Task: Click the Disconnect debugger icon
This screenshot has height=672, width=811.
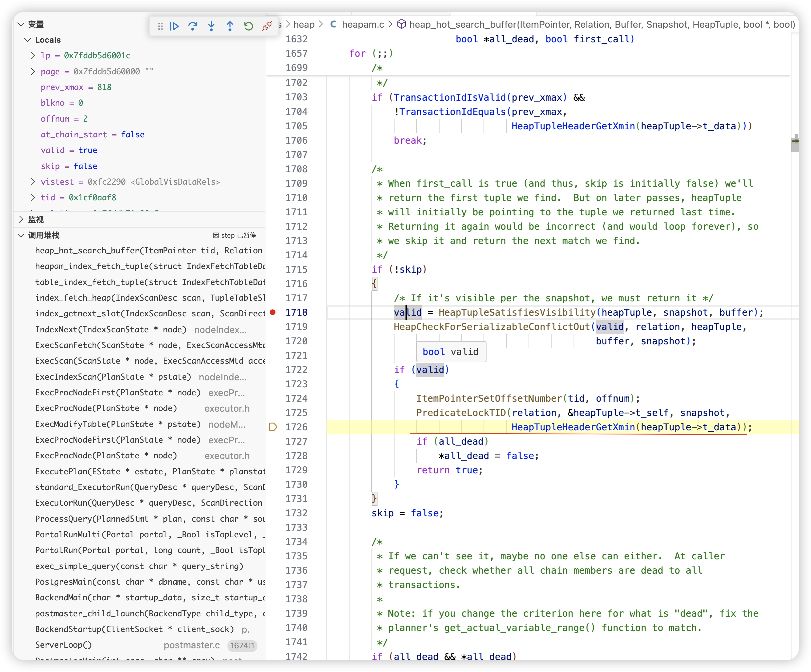Action: point(267,26)
